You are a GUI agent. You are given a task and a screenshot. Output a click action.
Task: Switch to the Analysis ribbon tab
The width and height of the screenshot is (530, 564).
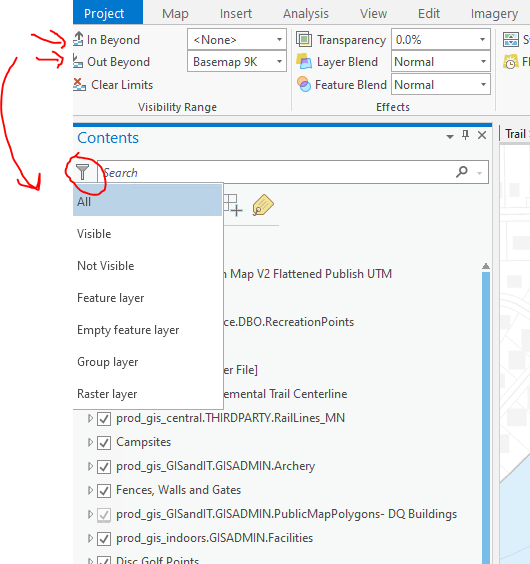(x=306, y=13)
